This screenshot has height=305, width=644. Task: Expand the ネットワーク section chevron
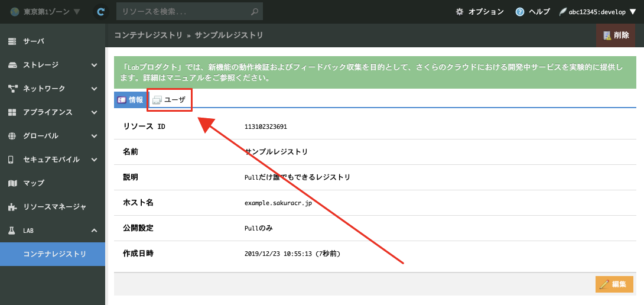94,89
